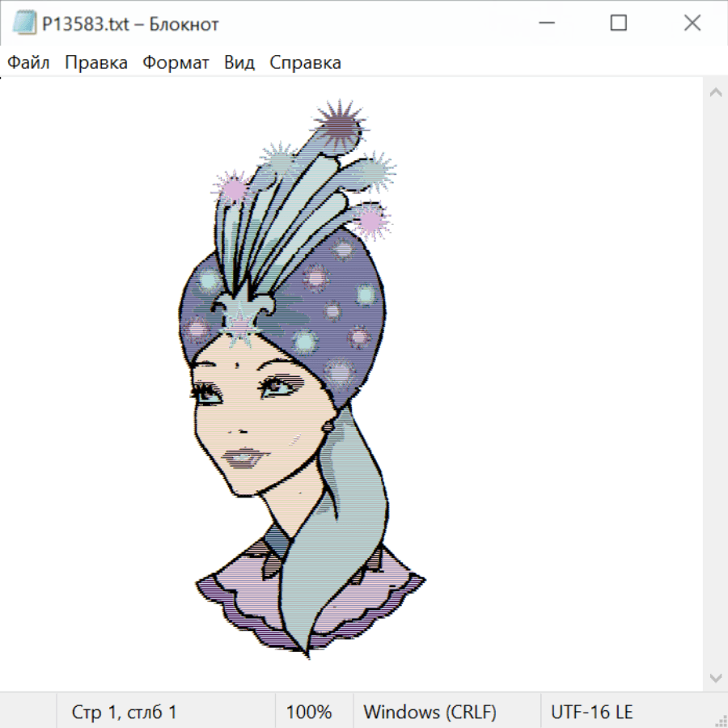
Task: Click the dark starburst atop the hat
Action: tap(339, 125)
